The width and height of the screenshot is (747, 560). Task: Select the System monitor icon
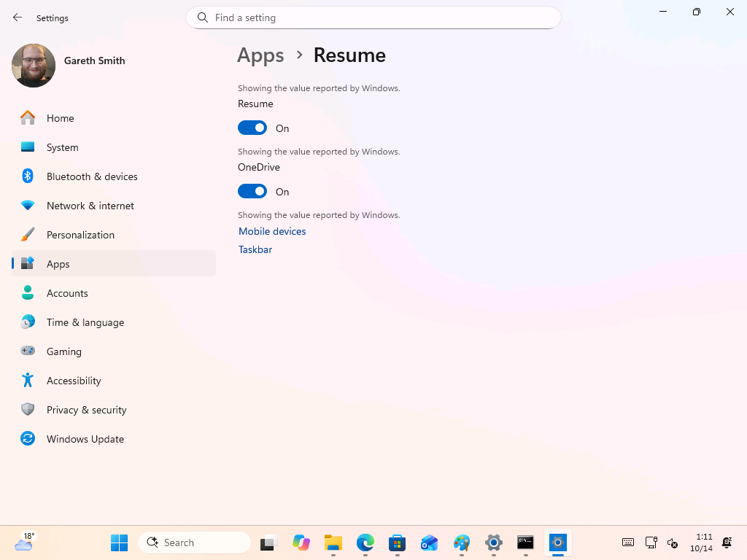(x=28, y=147)
